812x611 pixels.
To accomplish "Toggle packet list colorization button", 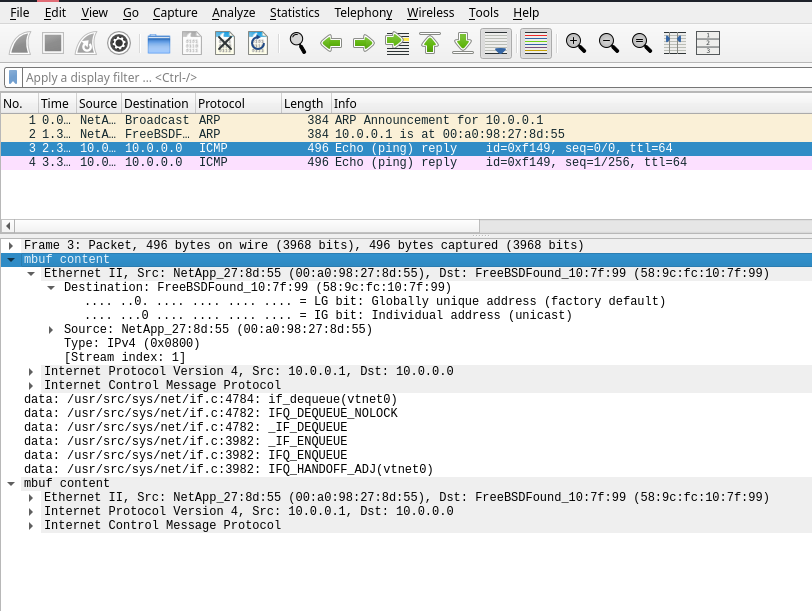I will pos(536,43).
